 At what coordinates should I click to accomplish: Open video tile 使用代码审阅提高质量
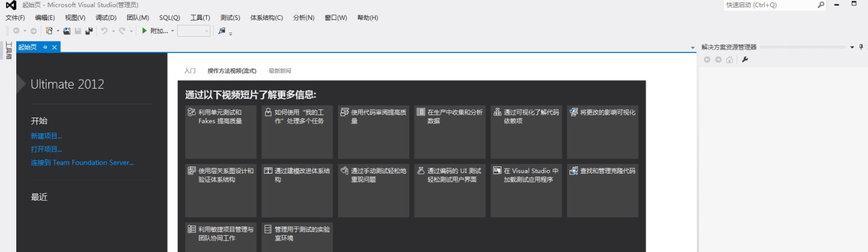373,131
